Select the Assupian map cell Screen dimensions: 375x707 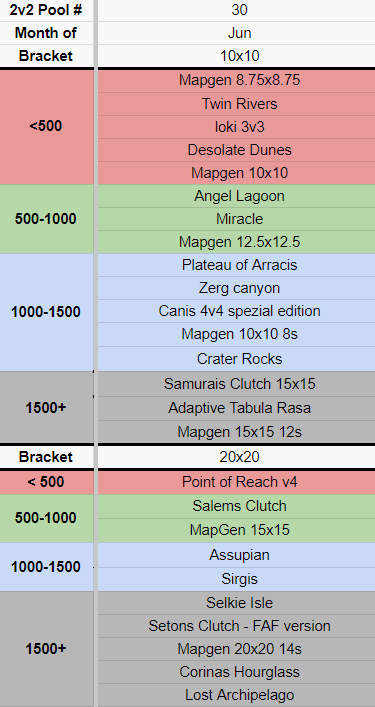click(236, 555)
